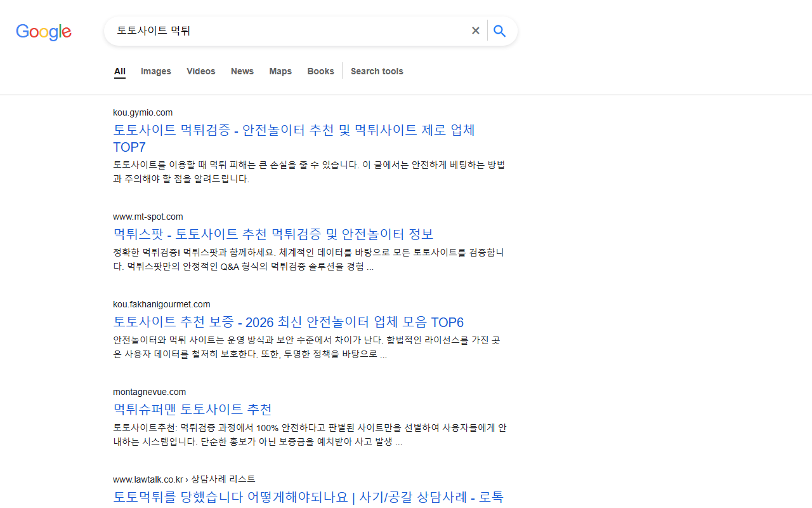Click the www.mt-spot.com URL text
The height and width of the screenshot is (508, 812).
pos(148,217)
